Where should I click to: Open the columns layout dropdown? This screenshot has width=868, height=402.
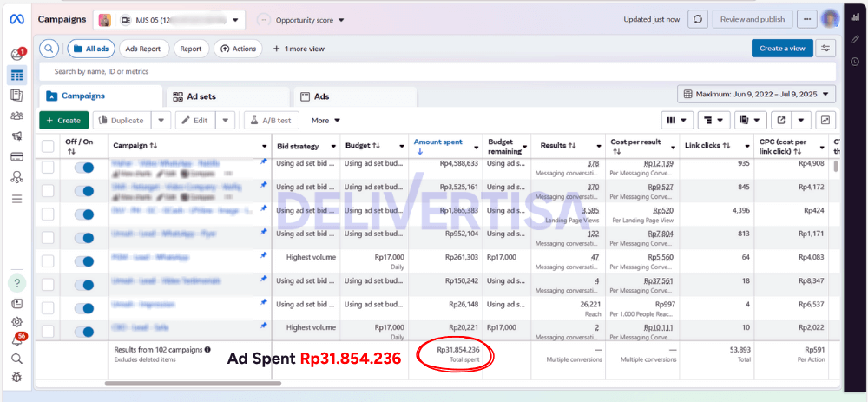(x=678, y=120)
